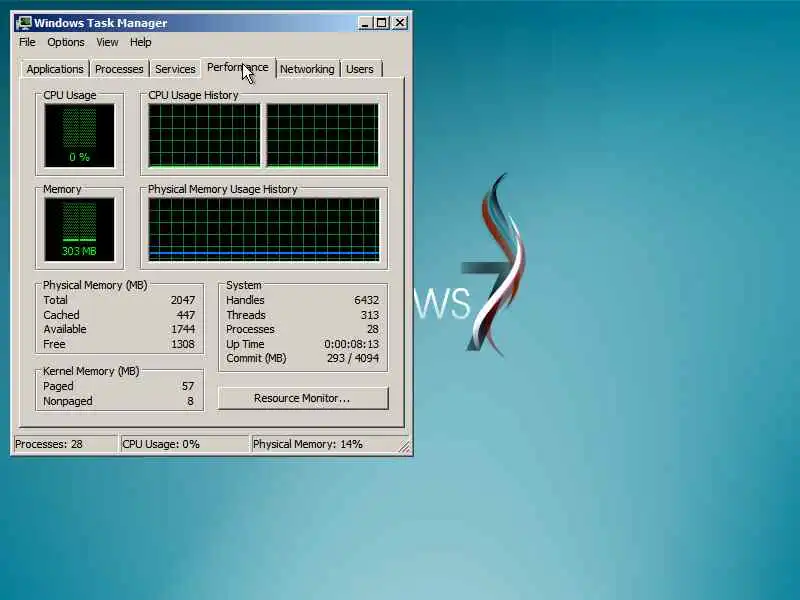Viewport: 800px width, 600px height.
Task: Open the Options menu
Action: point(66,42)
